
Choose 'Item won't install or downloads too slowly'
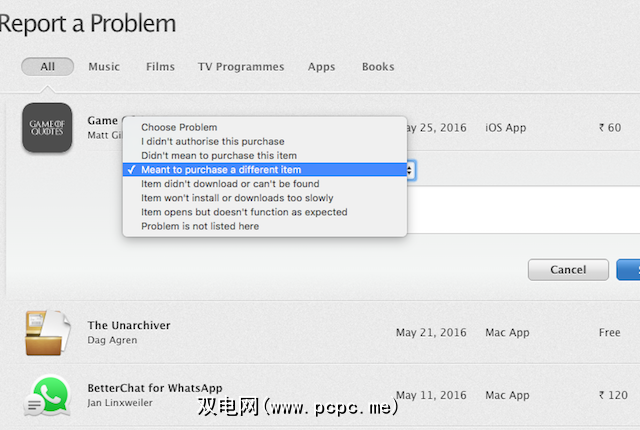point(264,198)
